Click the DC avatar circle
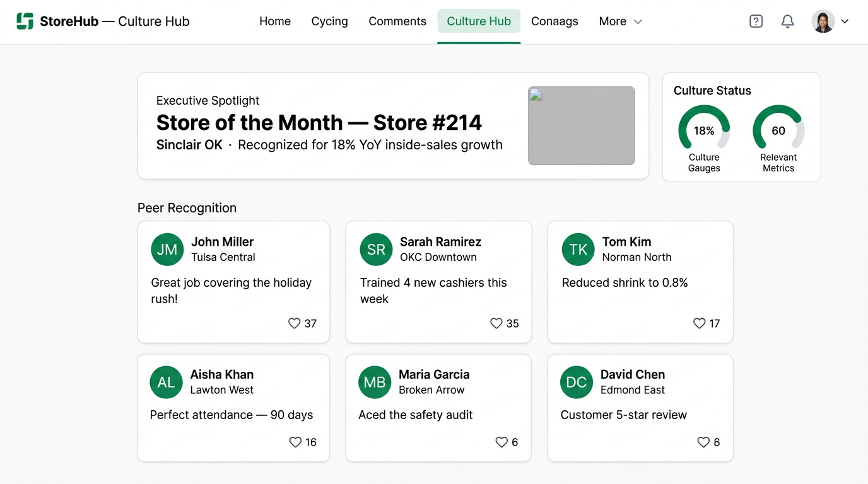This screenshot has width=868, height=484. [577, 382]
